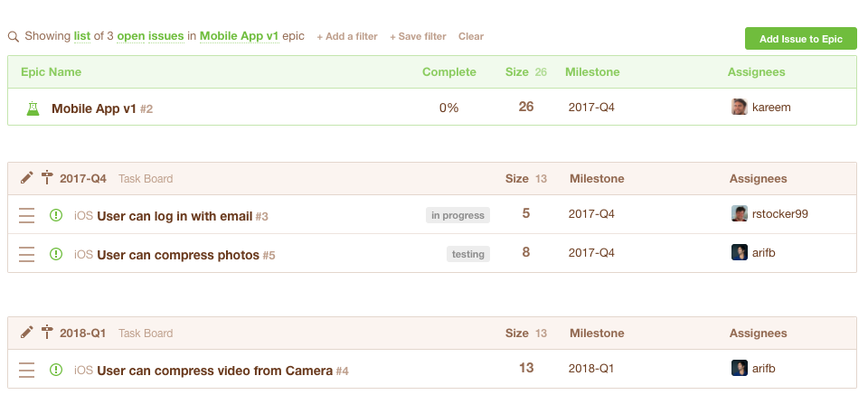Screen dimensions: 868x404
Task: Click the signpost icon beside 2018-Q1
Action: coord(48,333)
